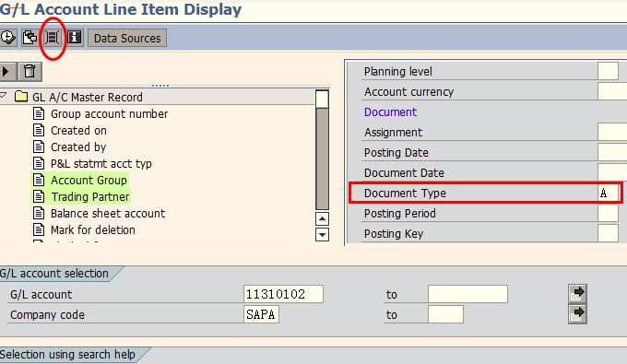Select highlighted Trading Partner item

click(x=90, y=197)
